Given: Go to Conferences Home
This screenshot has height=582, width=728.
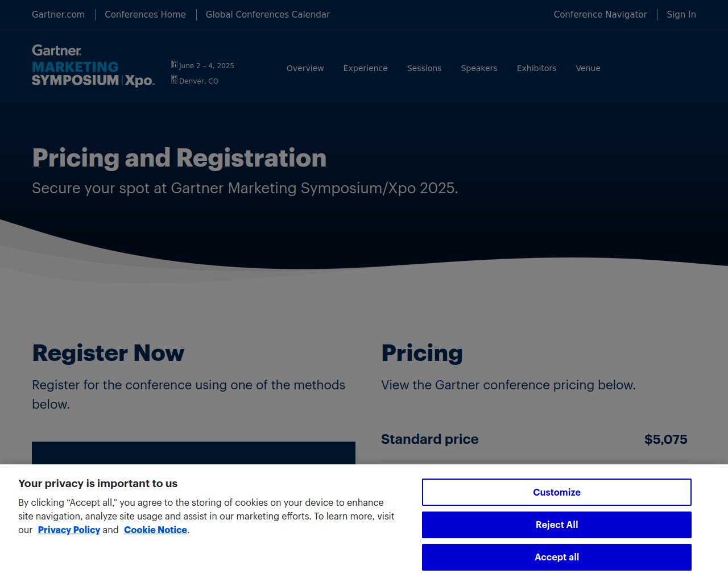Looking at the screenshot, I should pos(145,15).
